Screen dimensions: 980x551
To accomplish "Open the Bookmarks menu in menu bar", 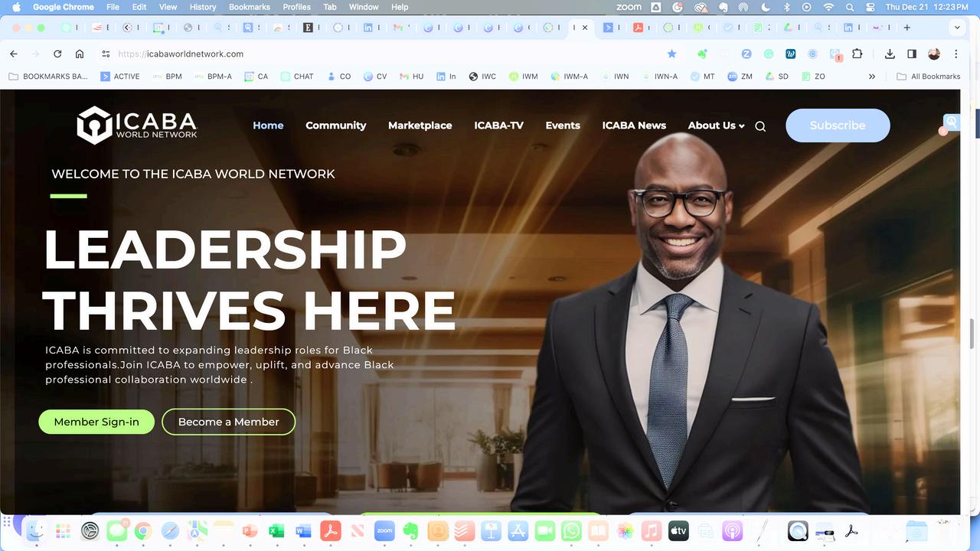I will (249, 7).
